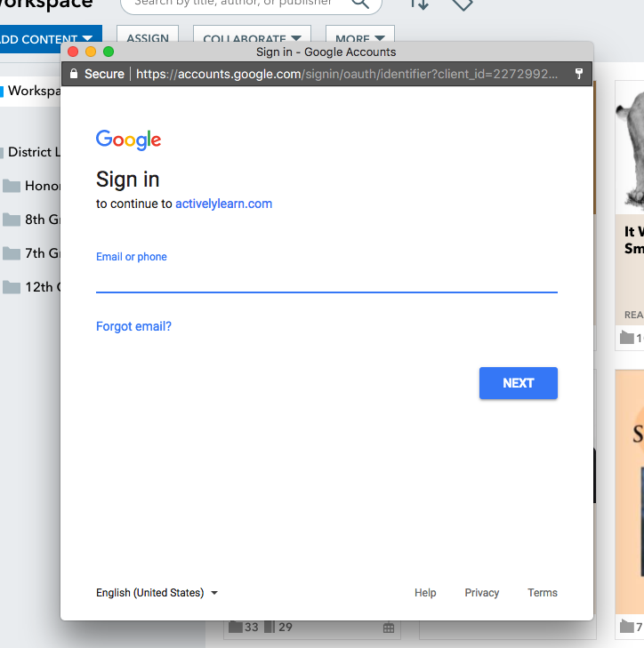Image resolution: width=644 pixels, height=648 pixels.
Task: Click the Google logo
Action: tap(129, 140)
